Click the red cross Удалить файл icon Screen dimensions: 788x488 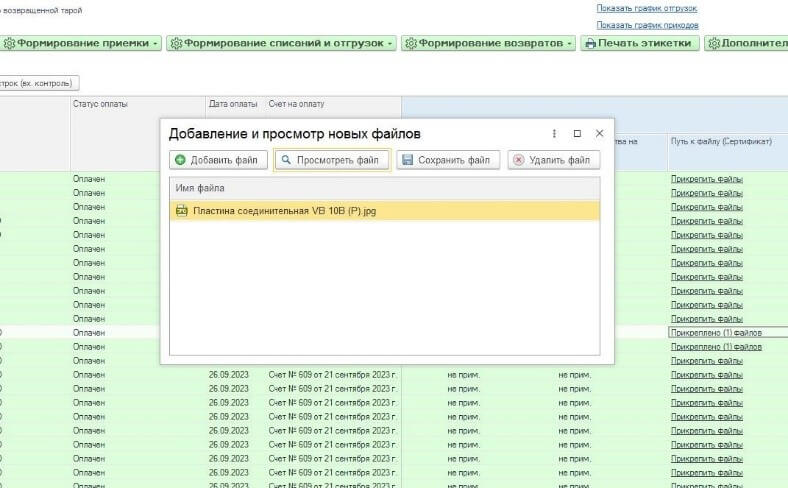tap(518, 160)
